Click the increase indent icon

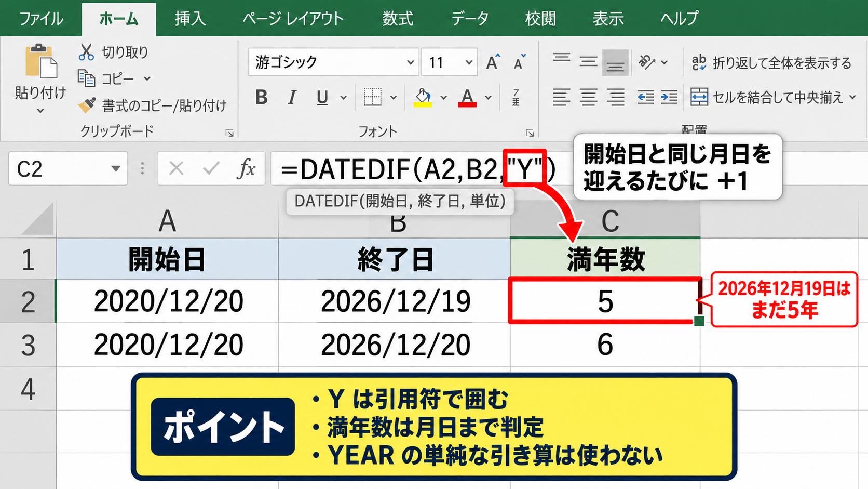pos(669,97)
